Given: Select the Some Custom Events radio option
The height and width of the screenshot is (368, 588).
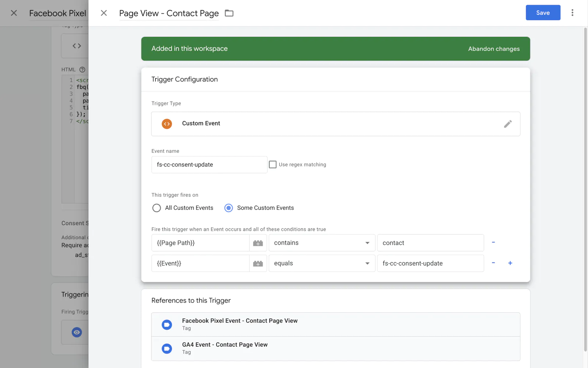Looking at the screenshot, I should click(x=229, y=208).
